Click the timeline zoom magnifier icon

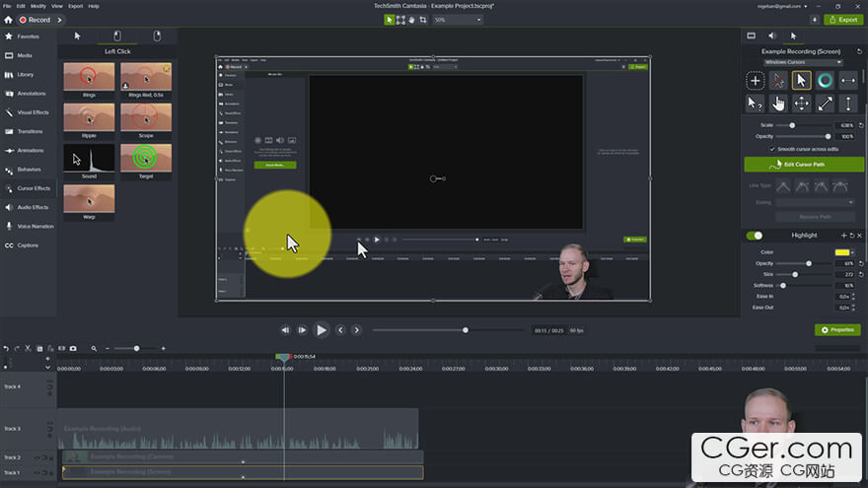click(94, 349)
